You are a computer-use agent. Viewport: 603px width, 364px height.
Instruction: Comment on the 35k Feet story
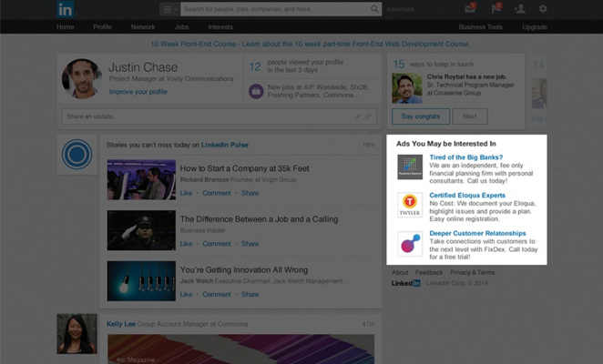pyautogui.click(x=217, y=193)
